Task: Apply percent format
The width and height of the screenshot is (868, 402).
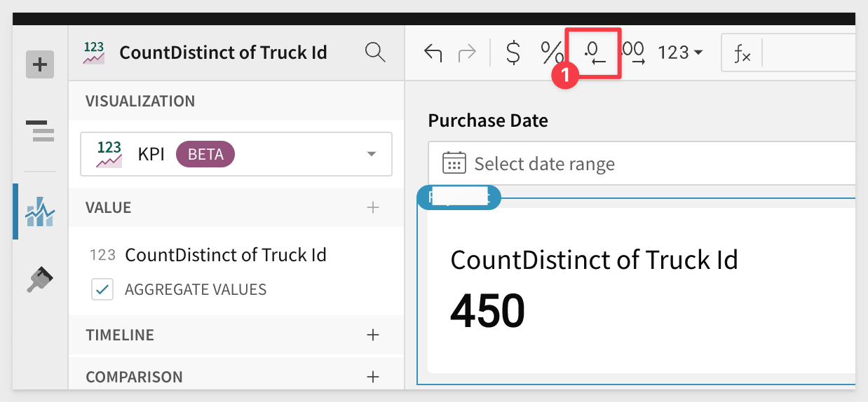Action: point(552,53)
